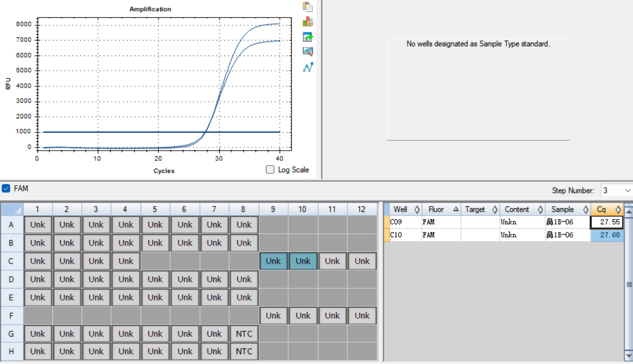633x364 pixels.
Task: Open chart settings icon with bars and gear
Action: [308, 22]
